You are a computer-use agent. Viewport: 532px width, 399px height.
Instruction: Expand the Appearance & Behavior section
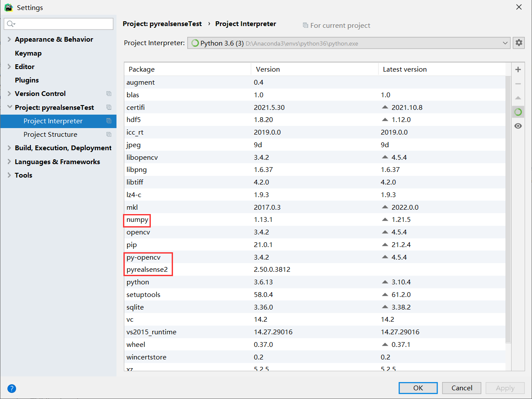(x=10, y=39)
